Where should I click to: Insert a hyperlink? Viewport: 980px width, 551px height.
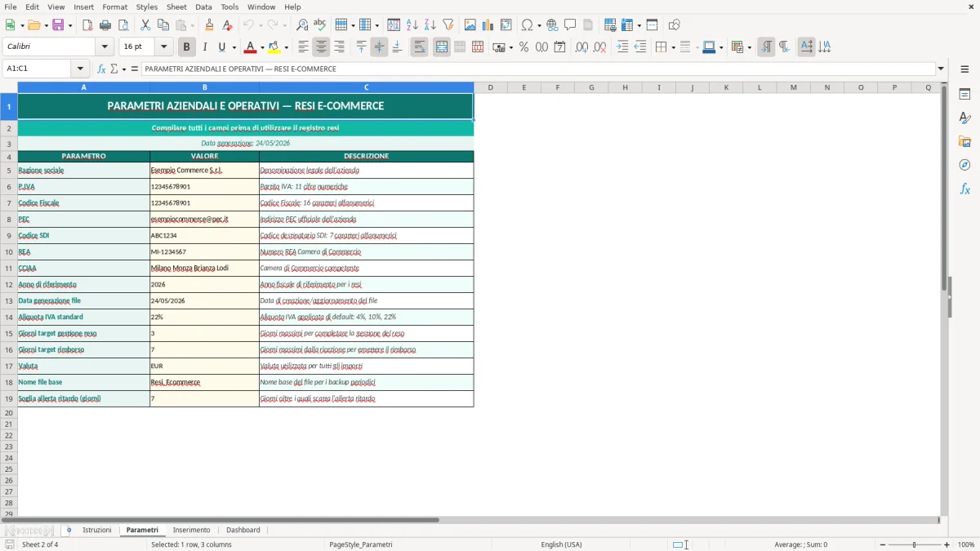[x=552, y=25]
